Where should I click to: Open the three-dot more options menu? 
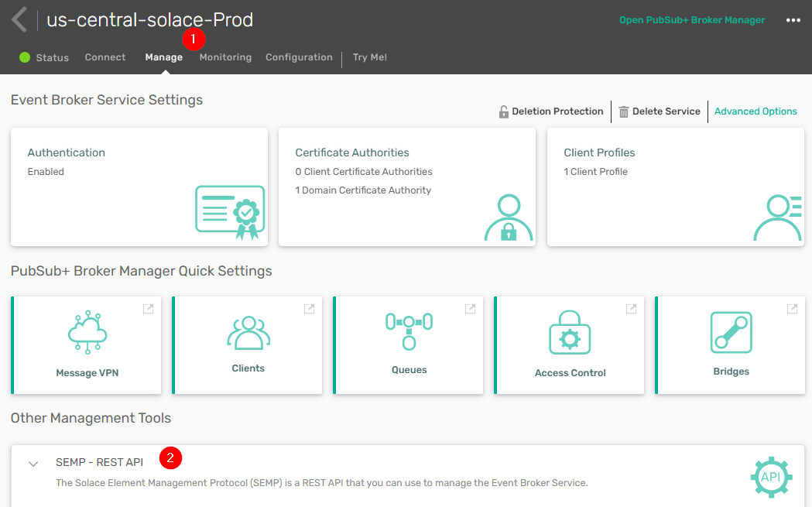pyautogui.click(x=793, y=20)
